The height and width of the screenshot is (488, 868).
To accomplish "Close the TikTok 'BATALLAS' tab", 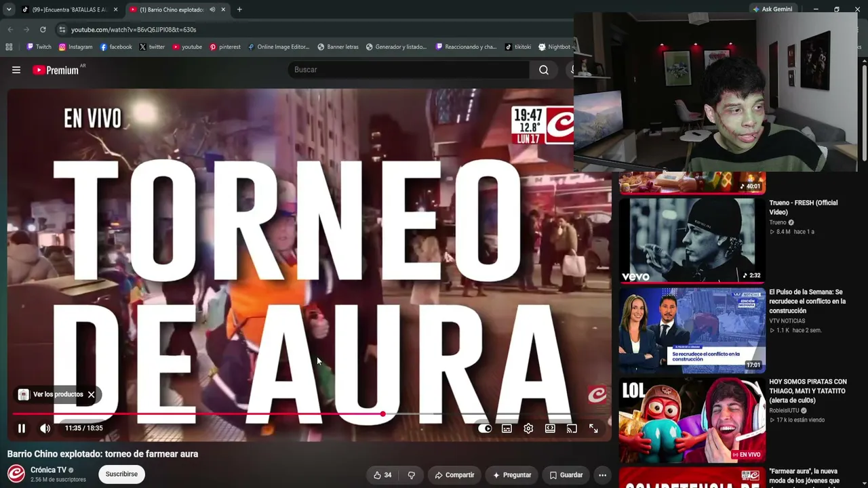I will click(x=115, y=9).
